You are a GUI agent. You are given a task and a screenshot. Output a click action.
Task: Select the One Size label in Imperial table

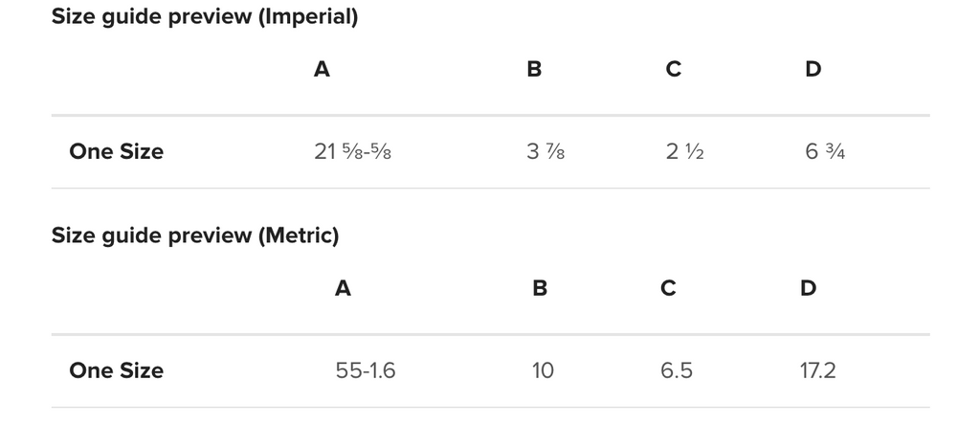[x=116, y=151]
